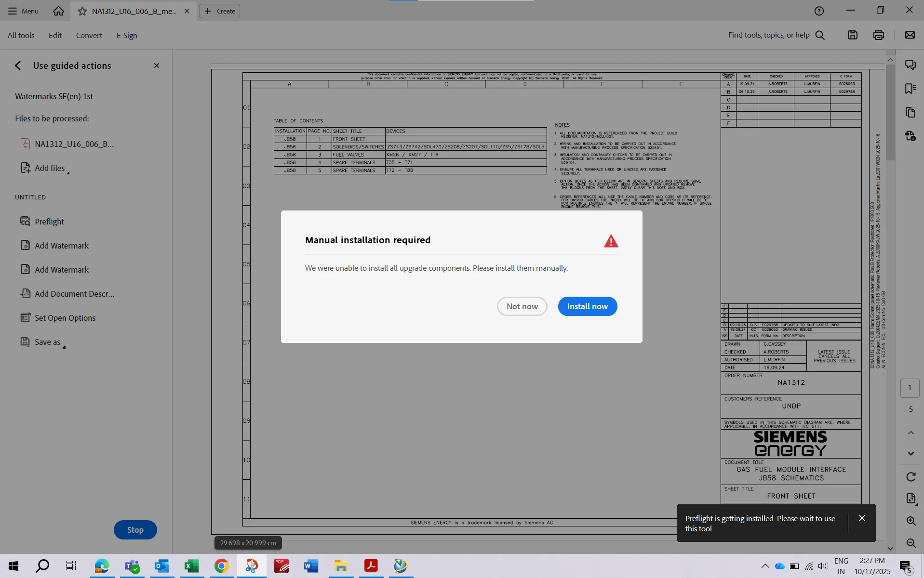Star the NA1312_U16_006_B document tab

(82, 11)
